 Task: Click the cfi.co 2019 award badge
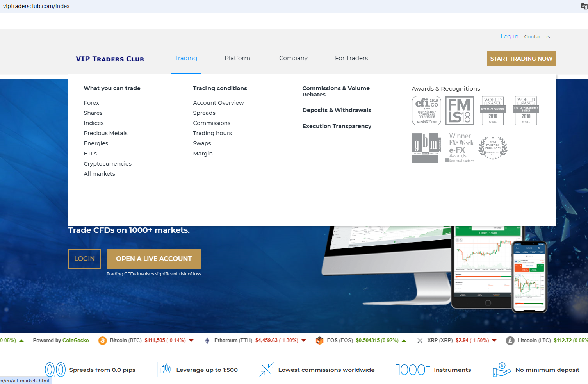[426, 111]
